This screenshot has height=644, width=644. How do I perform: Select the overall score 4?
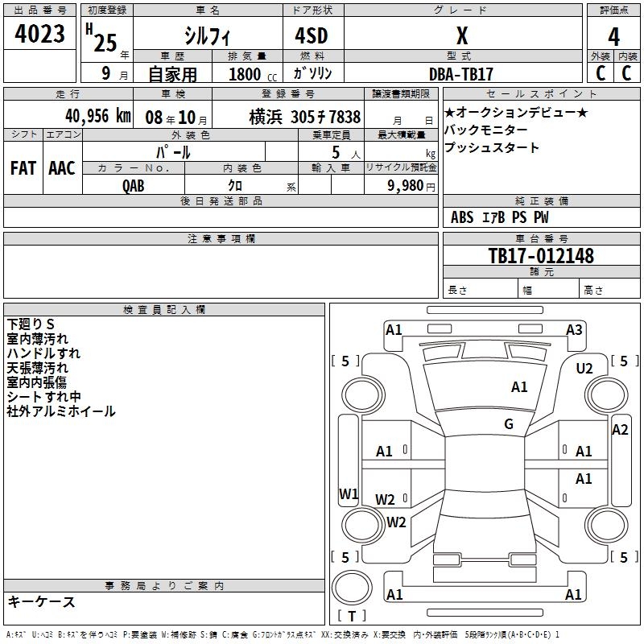pos(613,36)
